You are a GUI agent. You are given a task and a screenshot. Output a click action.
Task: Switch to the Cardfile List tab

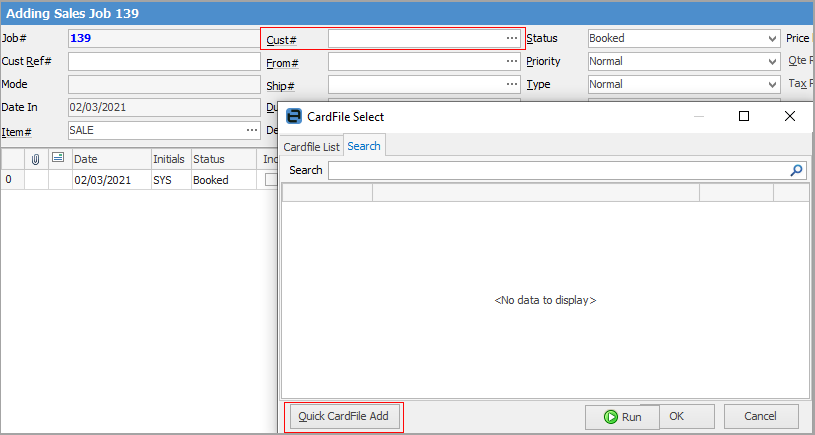pos(311,146)
